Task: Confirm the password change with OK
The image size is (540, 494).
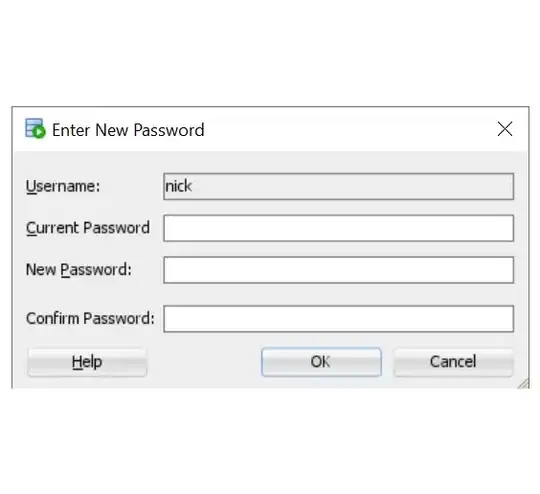Action: pyautogui.click(x=321, y=362)
